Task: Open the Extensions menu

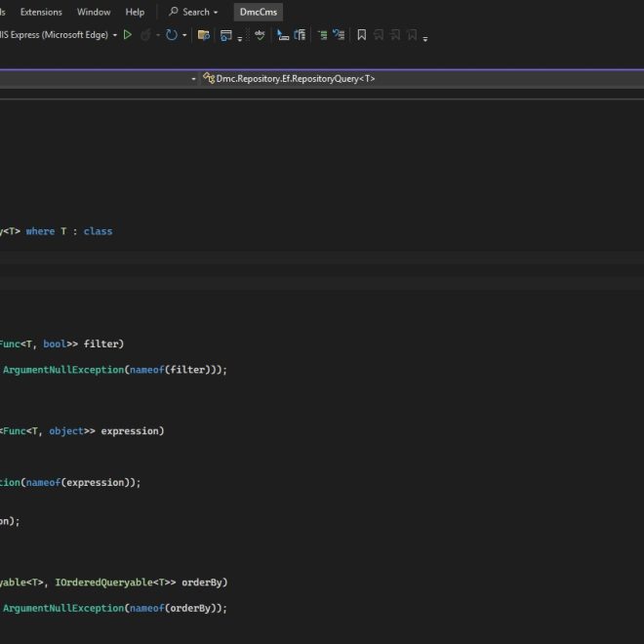Action: point(41,12)
